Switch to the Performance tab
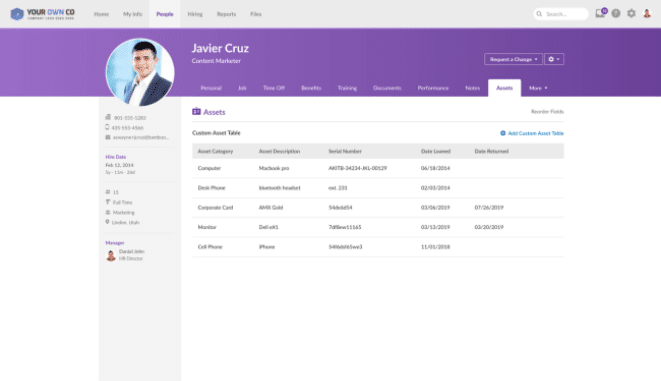 click(x=433, y=88)
